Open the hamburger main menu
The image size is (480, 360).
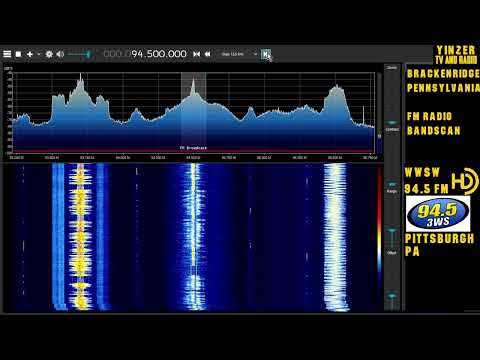[x=7, y=54]
